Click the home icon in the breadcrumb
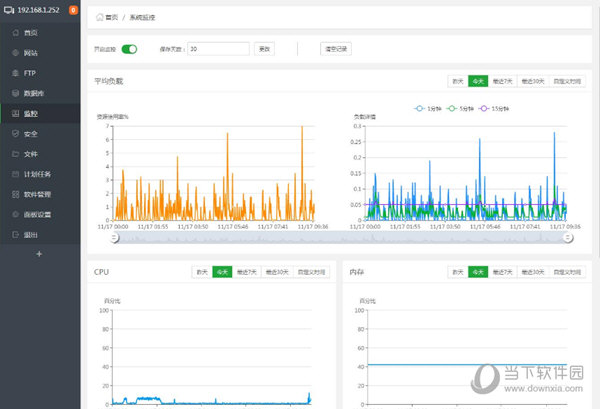Viewport: 600px width, 409px height. [99, 17]
